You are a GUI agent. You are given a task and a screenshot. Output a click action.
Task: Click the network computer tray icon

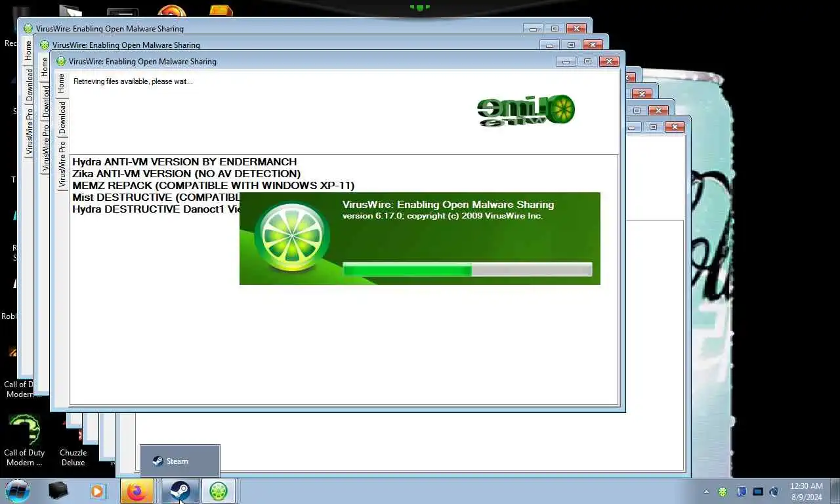(x=741, y=492)
